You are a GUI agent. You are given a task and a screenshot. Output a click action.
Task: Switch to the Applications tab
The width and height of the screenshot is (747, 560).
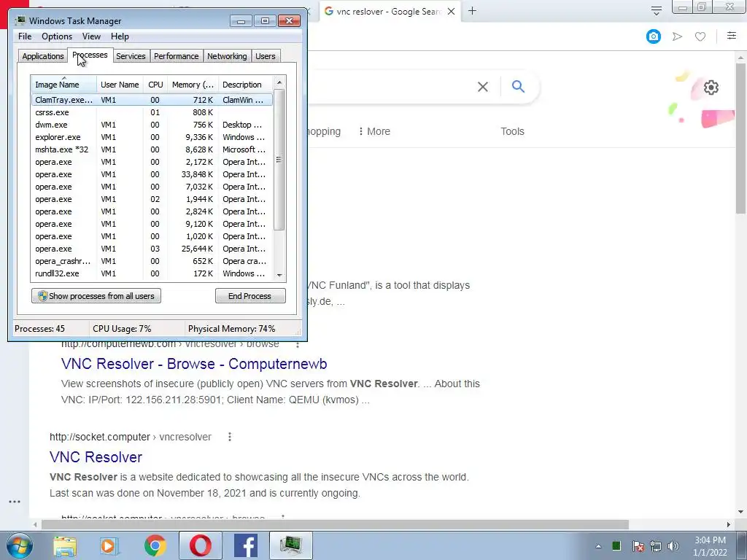coord(43,56)
